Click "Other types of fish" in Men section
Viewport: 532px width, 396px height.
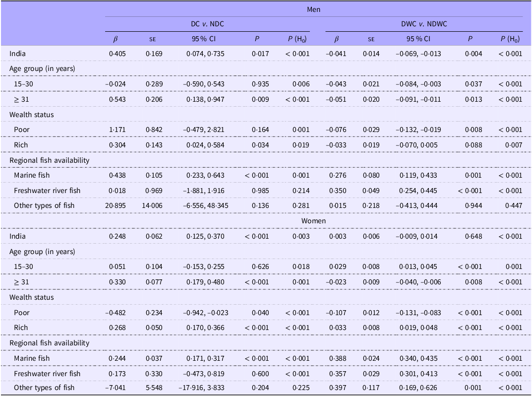[44, 206]
